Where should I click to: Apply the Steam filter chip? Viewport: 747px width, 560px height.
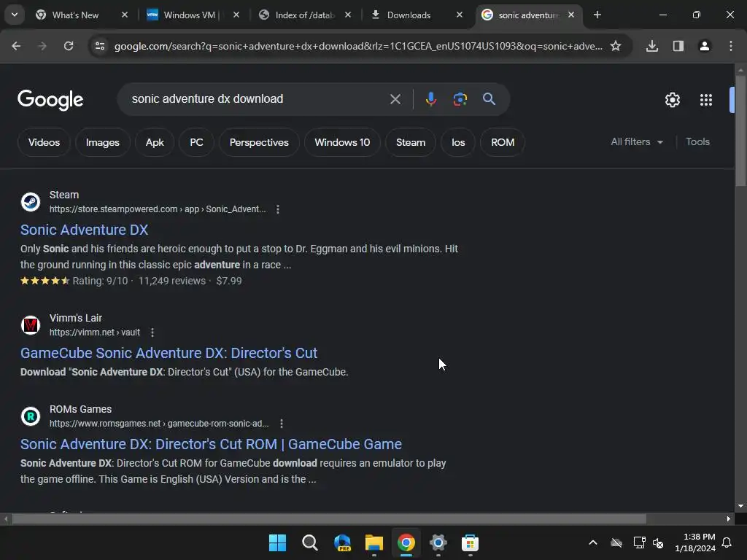[x=411, y=142]
